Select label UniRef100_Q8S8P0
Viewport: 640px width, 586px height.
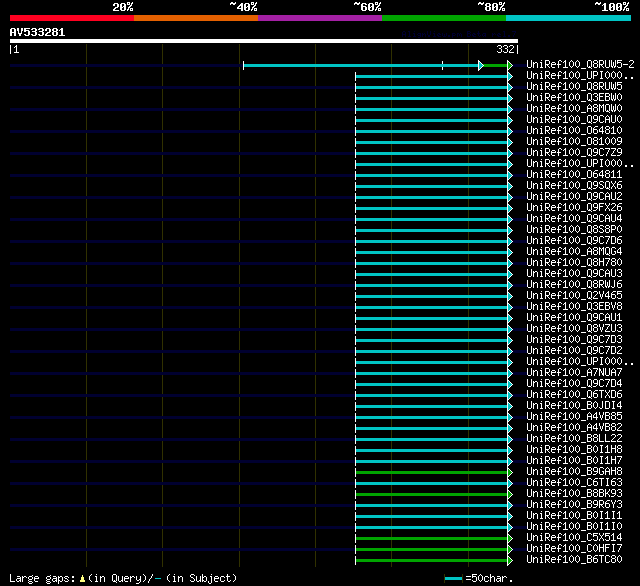pyautogui.click(x=574, y=229)
